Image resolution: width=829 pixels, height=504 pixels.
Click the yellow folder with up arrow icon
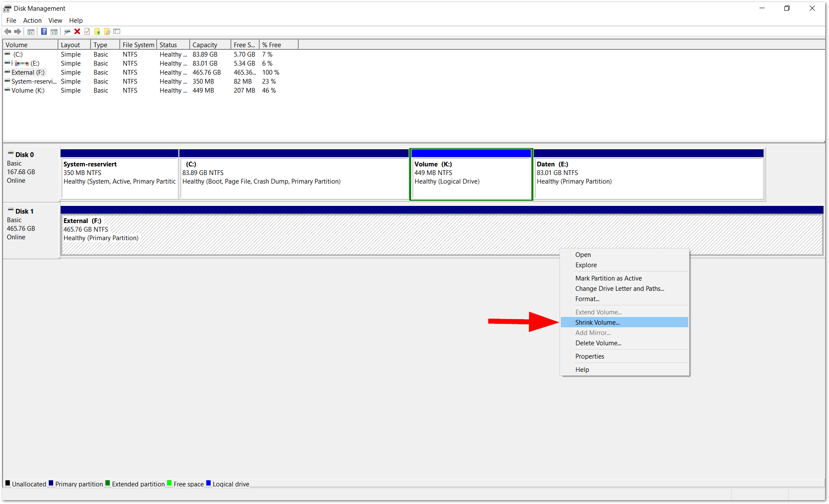(97, 31)
